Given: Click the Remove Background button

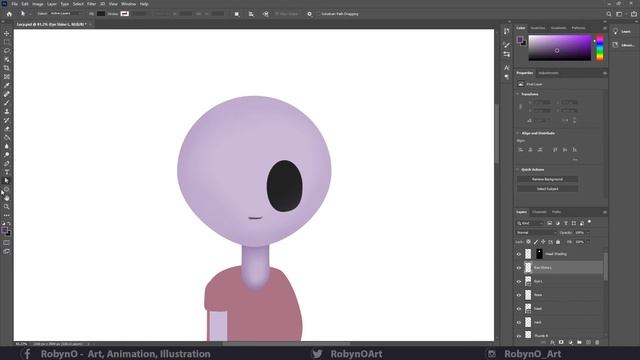Looking at the screenshot, I should click(x=547, y=179).
